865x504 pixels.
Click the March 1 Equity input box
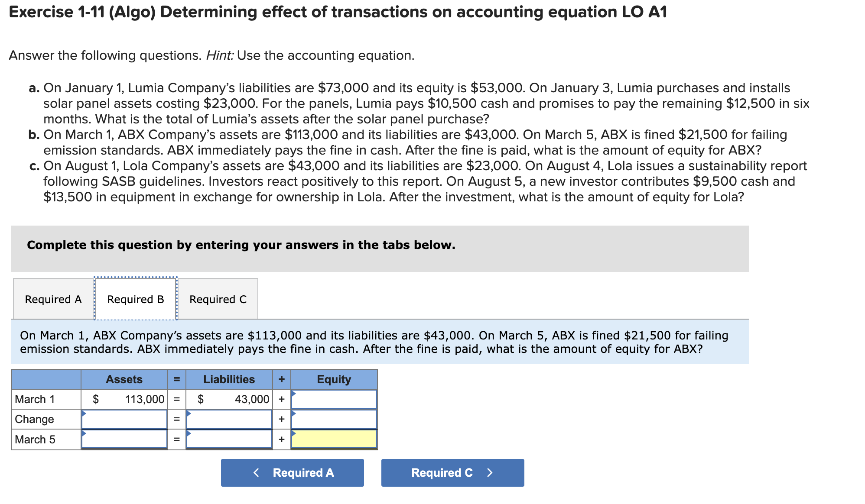(x=334, y=399)
